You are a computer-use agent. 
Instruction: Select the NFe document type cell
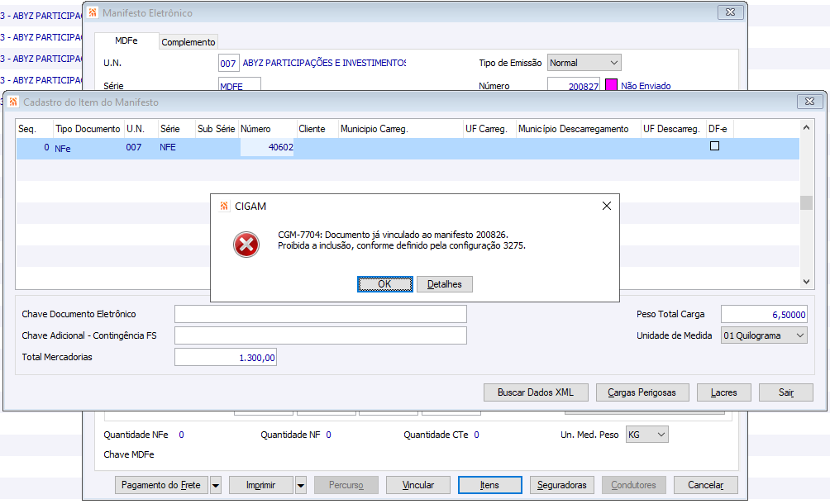(x=88, y=148)
